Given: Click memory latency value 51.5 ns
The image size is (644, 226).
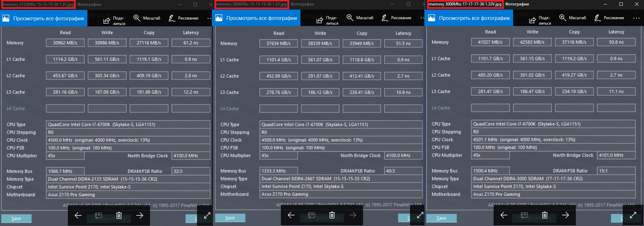Looking at the screenshot, I should (403, 43).
